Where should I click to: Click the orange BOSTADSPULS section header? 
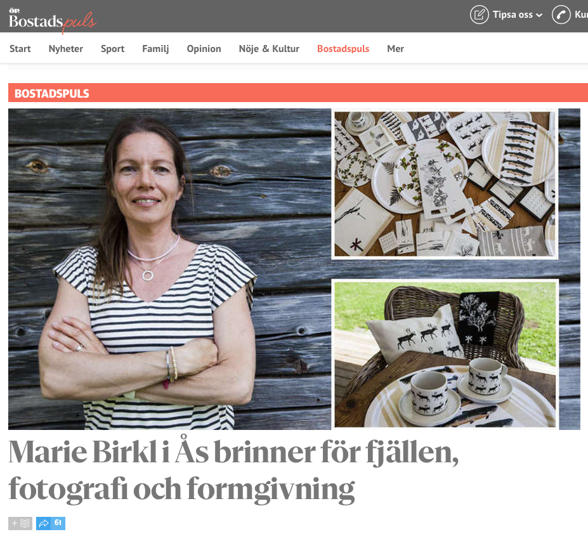tap(298, 93)
